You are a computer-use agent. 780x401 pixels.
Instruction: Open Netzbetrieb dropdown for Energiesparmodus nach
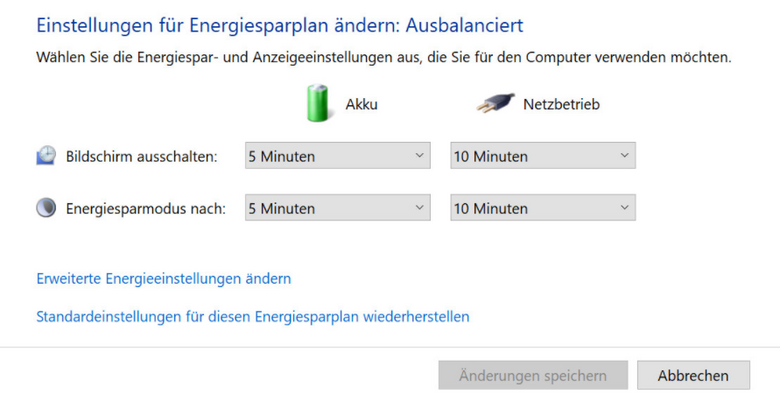(543, 208)
